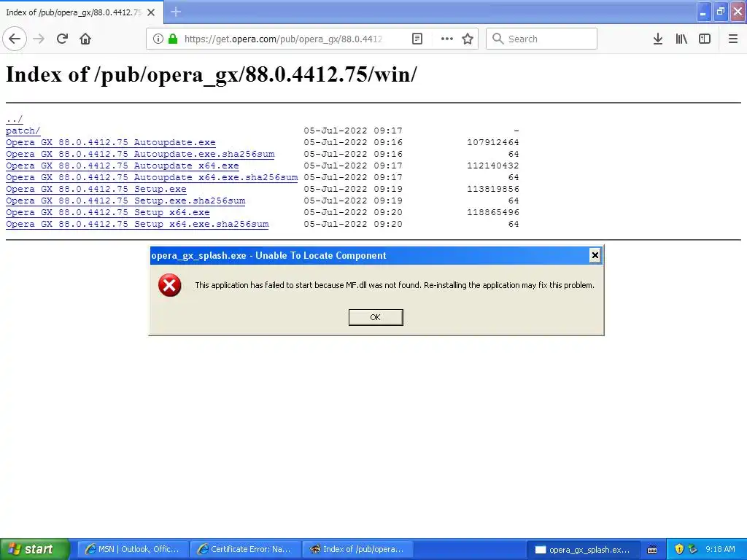Open the Library bookshelf icon
The height and width of the screenshot is (560, 747).
[x=681, y=39]
